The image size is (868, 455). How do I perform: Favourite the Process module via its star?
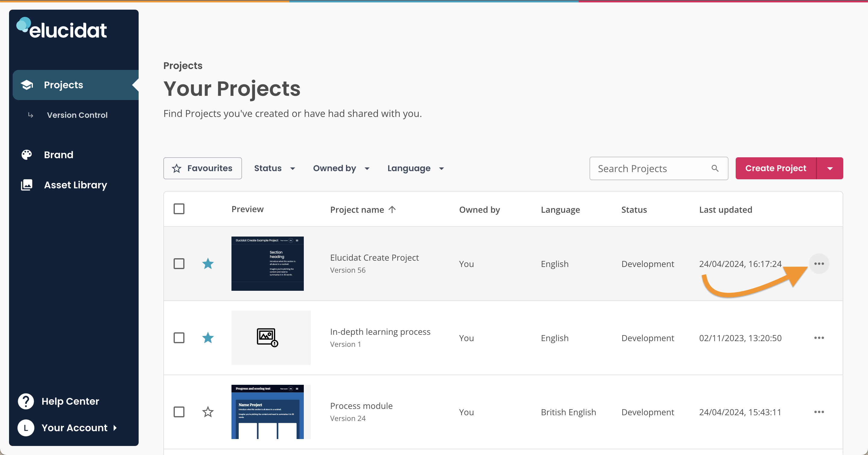point(208,412)
